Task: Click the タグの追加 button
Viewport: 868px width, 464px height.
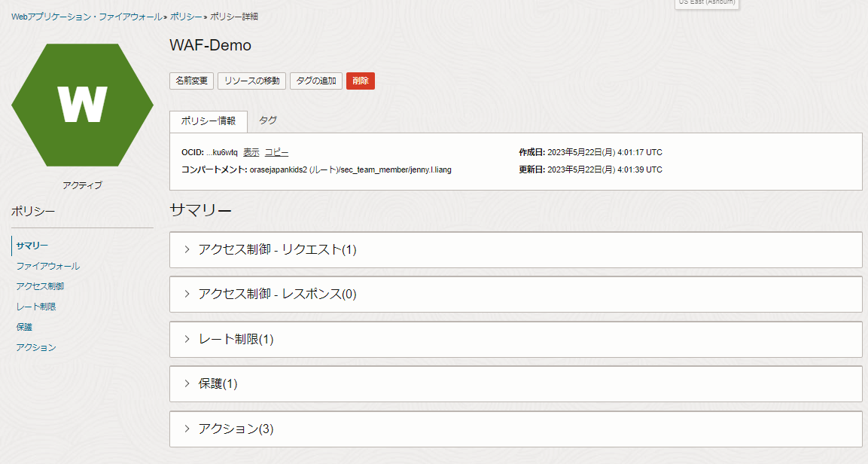Action: [316, 81]
